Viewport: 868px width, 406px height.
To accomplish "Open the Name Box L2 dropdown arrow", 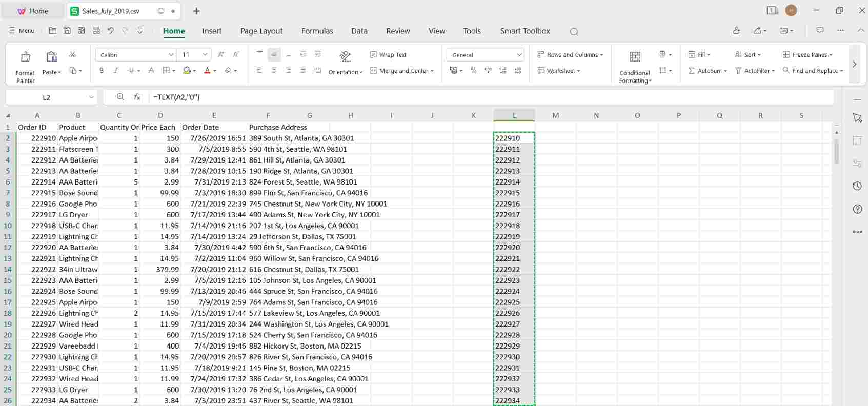I will [x=92, y=97].
